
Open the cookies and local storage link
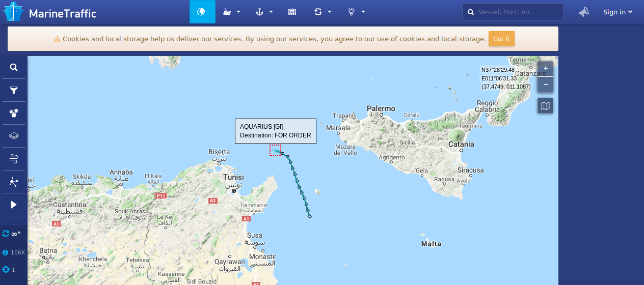tap(424, 39)
